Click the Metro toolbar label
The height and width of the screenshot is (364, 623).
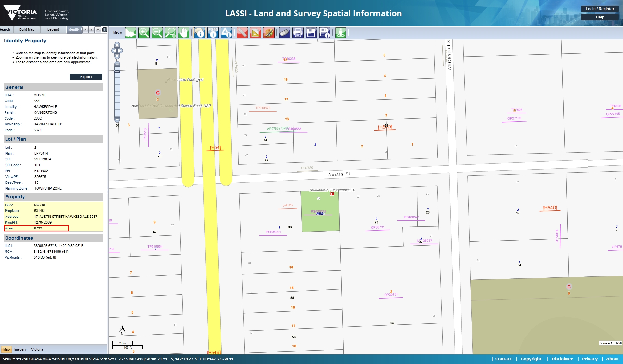click(117, 32)
